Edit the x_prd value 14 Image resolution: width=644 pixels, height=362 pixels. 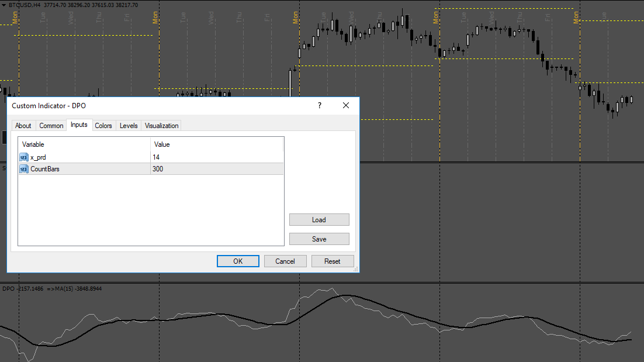pos(217,157)
